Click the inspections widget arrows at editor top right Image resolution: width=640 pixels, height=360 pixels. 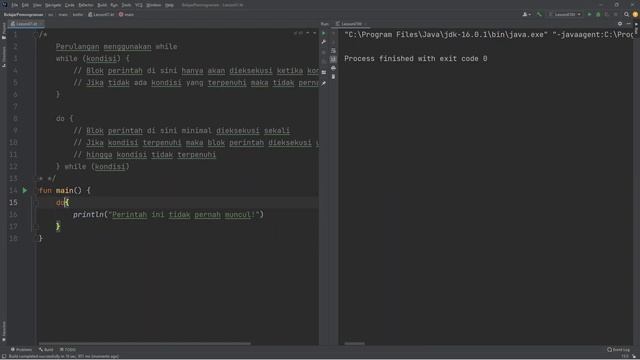coord(311,33)
